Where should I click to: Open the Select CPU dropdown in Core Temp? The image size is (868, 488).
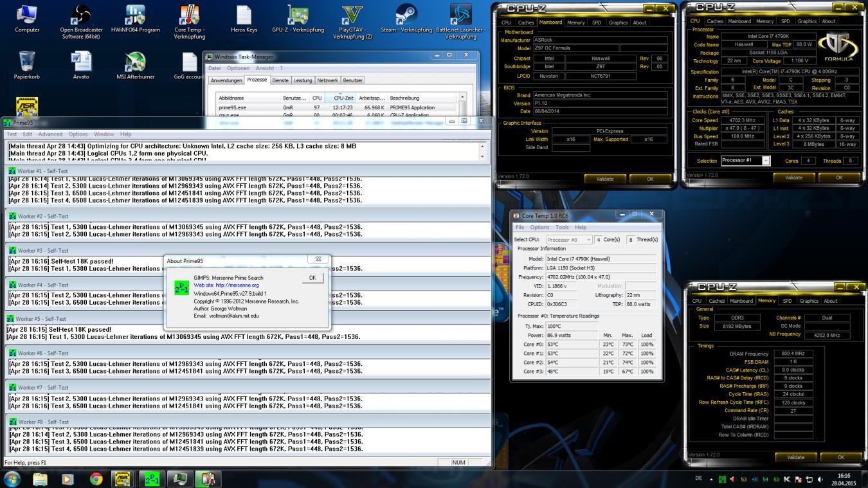(x=569, y=239)
